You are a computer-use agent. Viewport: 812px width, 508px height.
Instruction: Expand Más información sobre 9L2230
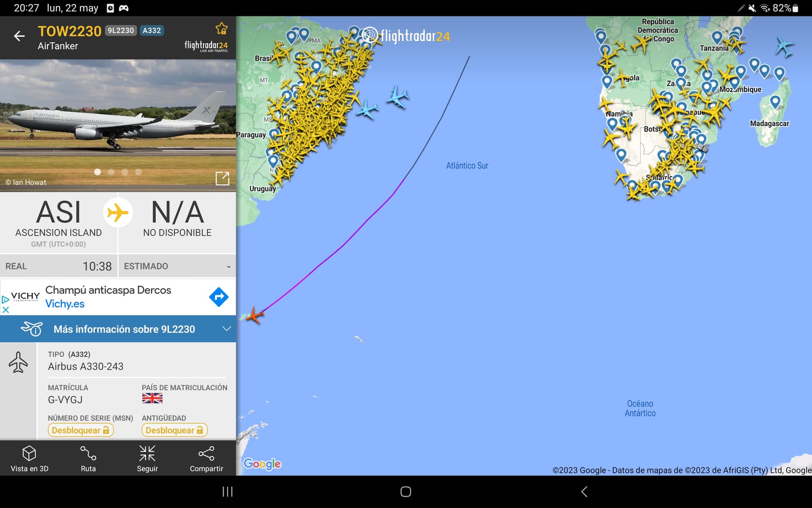(124, 329)
